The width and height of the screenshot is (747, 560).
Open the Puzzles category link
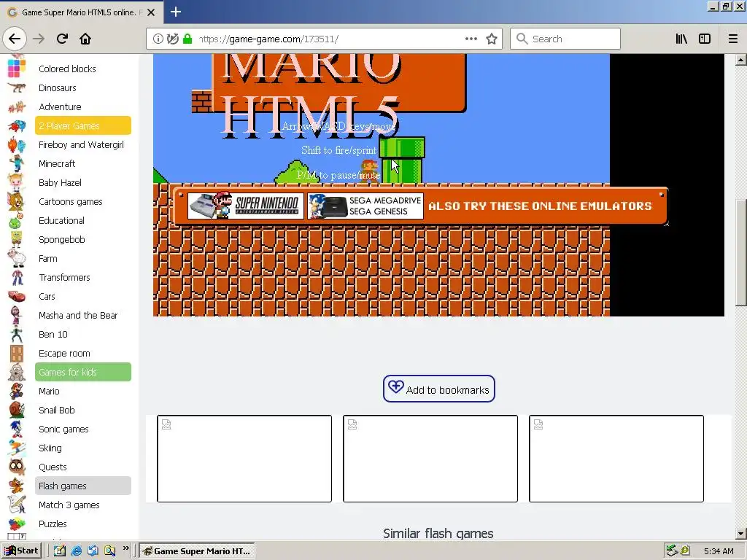(53, 524)
